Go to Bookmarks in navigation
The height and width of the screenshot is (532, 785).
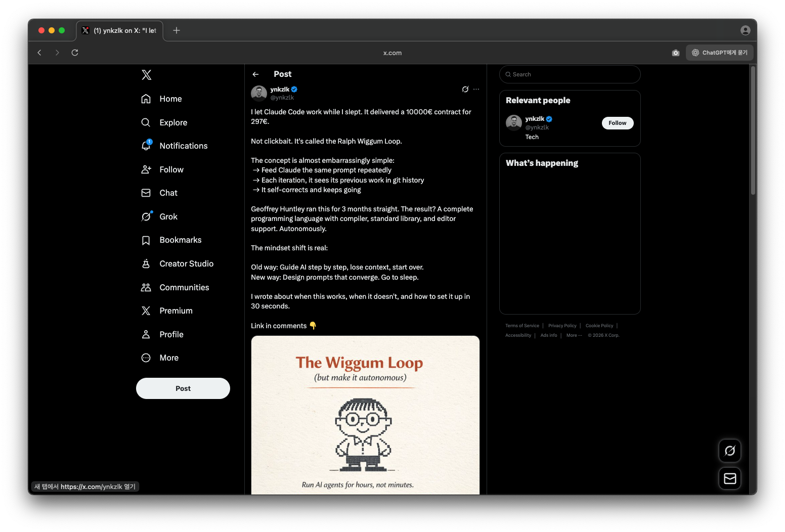coord(181,240)
